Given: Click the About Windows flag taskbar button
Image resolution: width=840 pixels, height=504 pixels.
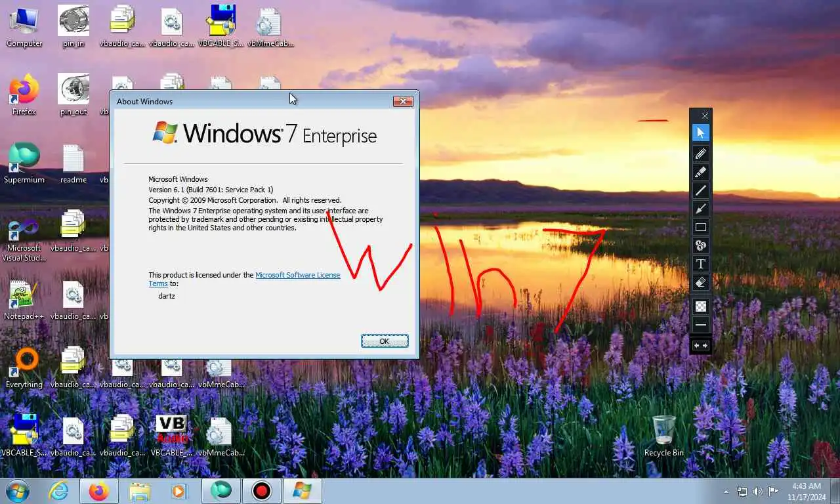Looking at the screenshot, I should click(x=303, y=491).
